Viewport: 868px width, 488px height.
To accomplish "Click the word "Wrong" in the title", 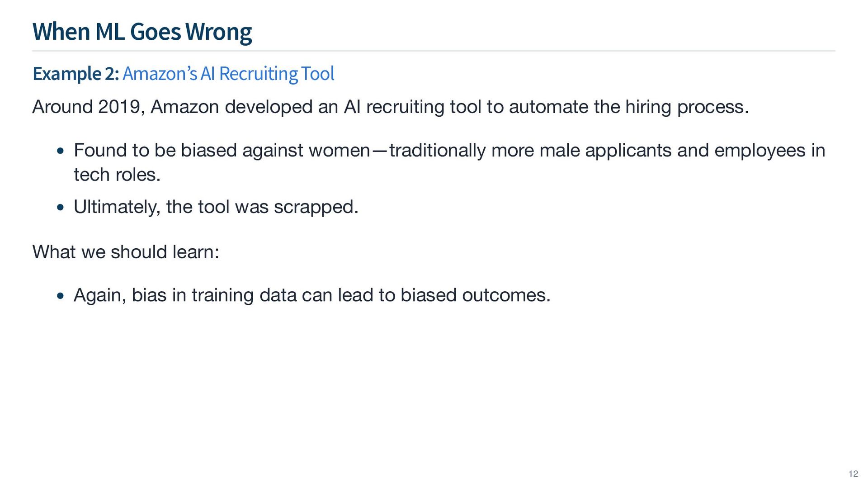I will click(218, 32).
